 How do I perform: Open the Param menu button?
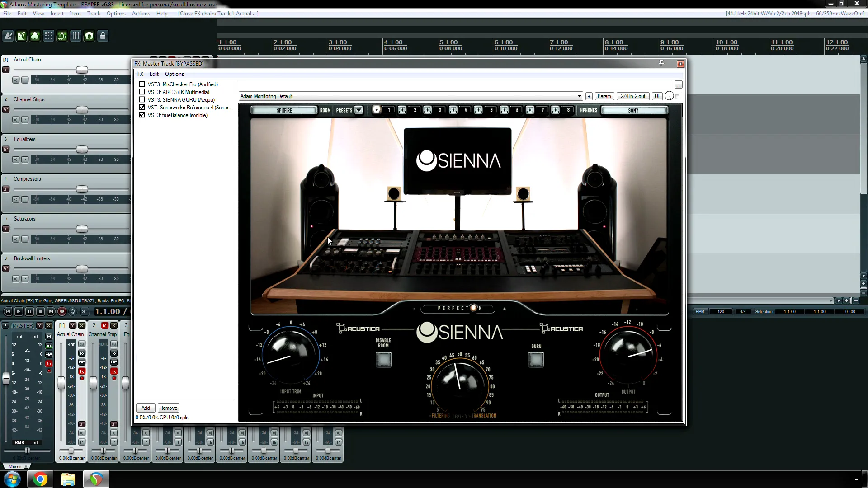pos(604,96)
